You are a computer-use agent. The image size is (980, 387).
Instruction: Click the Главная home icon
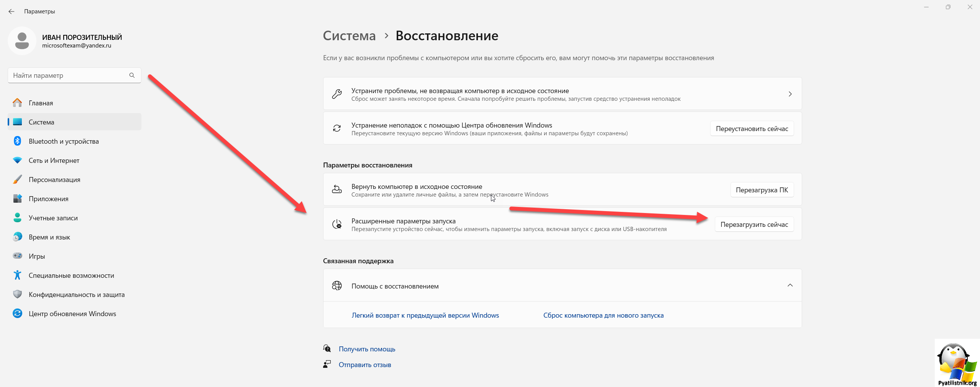17,103
